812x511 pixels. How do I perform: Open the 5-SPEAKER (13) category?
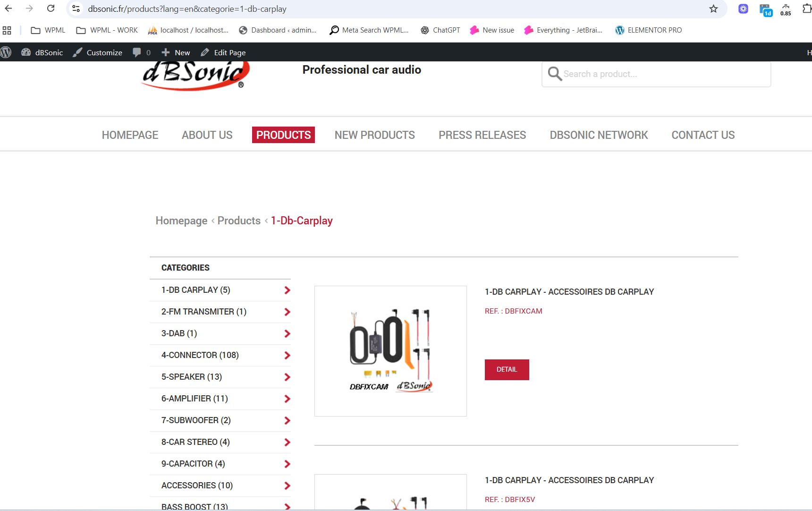(192, 377)
